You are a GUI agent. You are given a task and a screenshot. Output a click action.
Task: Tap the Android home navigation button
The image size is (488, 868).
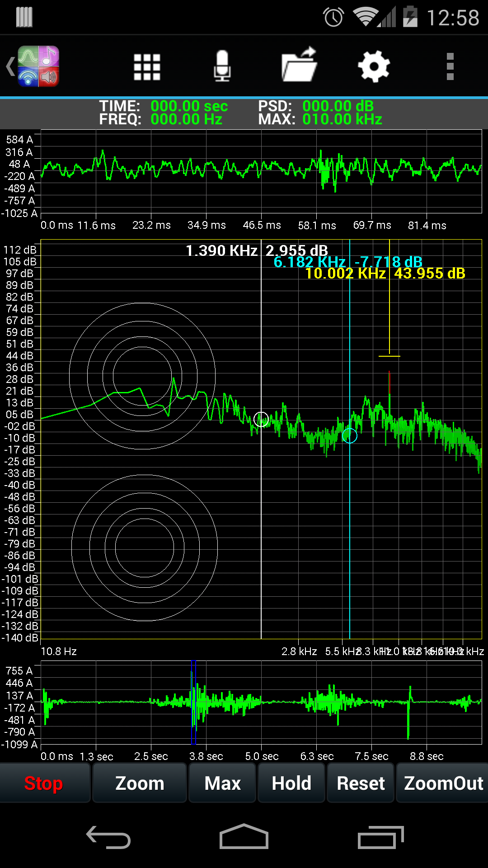click(x=244, y=836)
